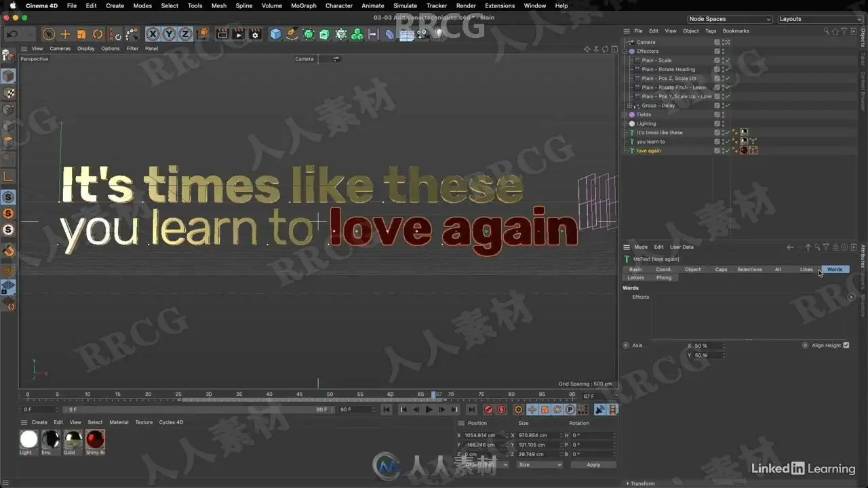Open Bookmarks in Object Manager
The width and height of the screenshot is (868, 488).
736,31
